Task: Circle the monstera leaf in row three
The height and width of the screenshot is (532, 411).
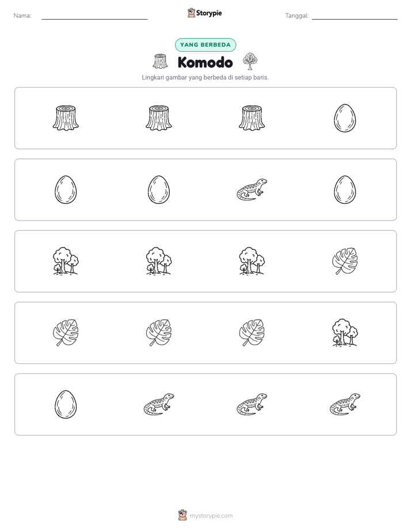Action: (345, 261)
